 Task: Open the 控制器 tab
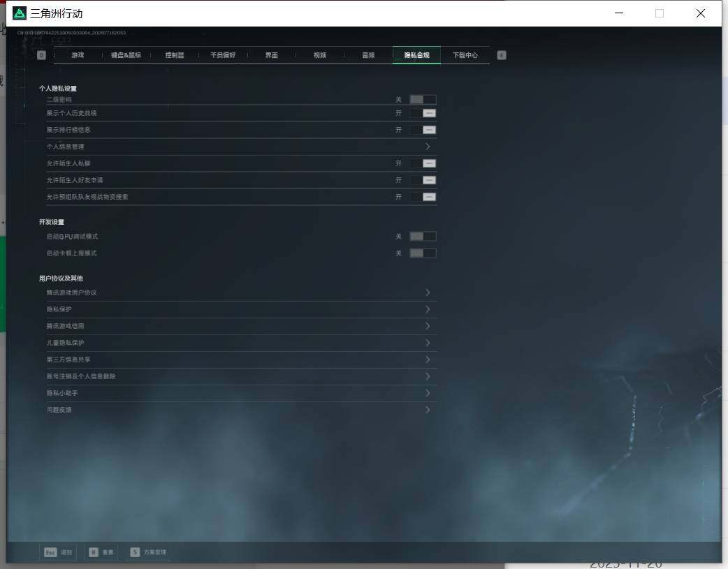point(175,55)
